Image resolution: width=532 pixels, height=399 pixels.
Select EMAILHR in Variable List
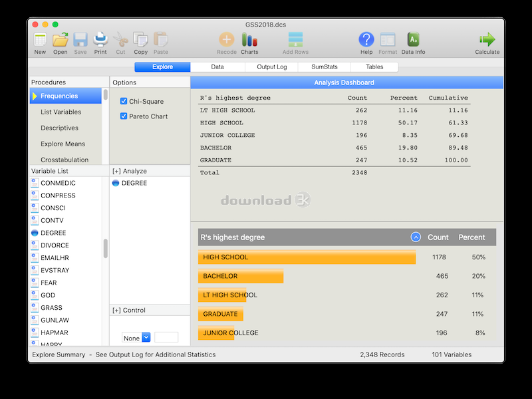click(x=55, y=258)
